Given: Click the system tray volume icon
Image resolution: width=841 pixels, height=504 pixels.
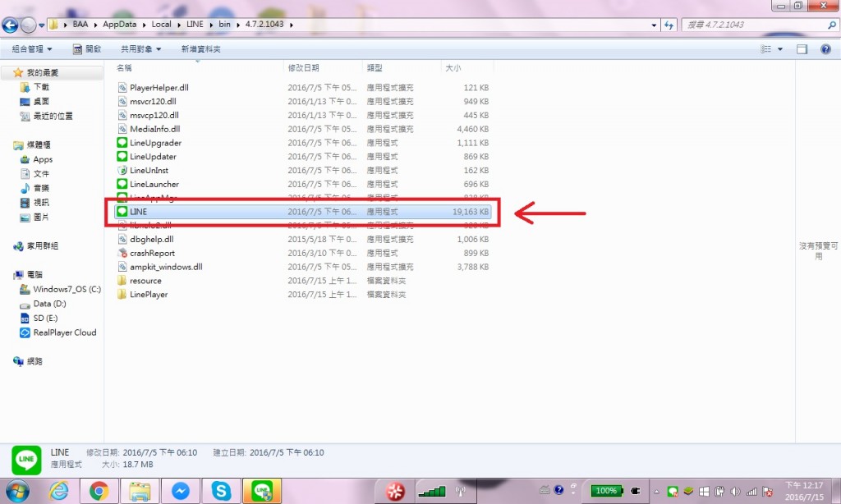Looking at the screenshot, I should pyautogui.click(x=735, y=491).
